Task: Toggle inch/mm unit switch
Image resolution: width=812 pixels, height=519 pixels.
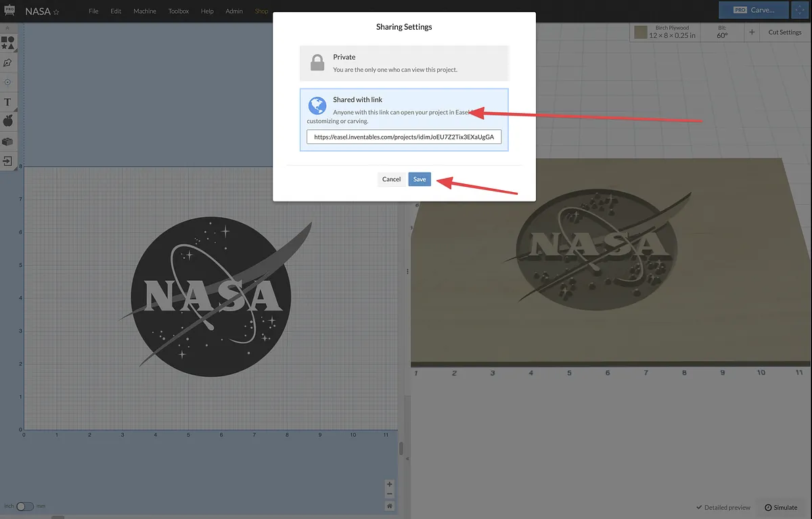Action: point(24,506)
